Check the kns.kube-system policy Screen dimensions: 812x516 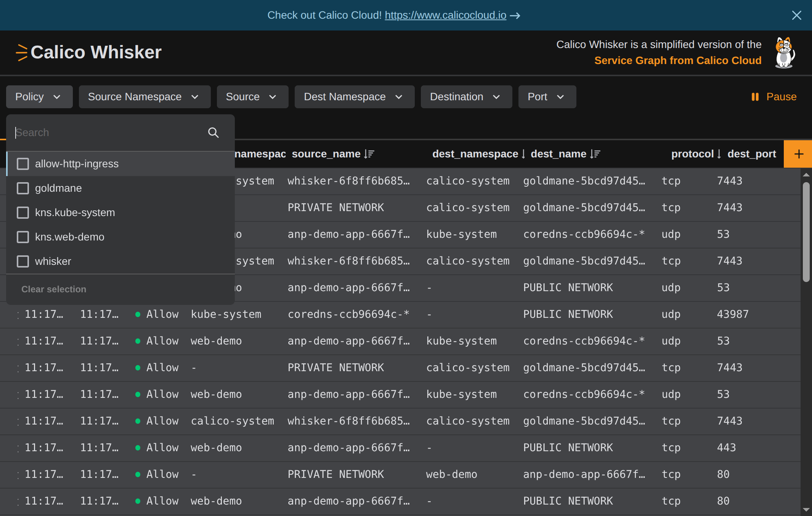[23, 213]
